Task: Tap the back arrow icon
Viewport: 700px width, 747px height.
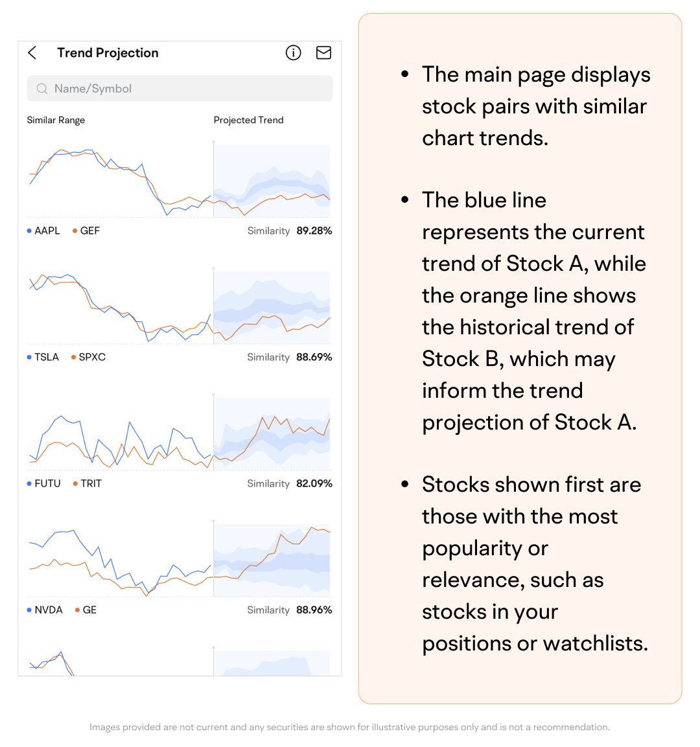Action: pyautogui.click(x=32, y=53)
